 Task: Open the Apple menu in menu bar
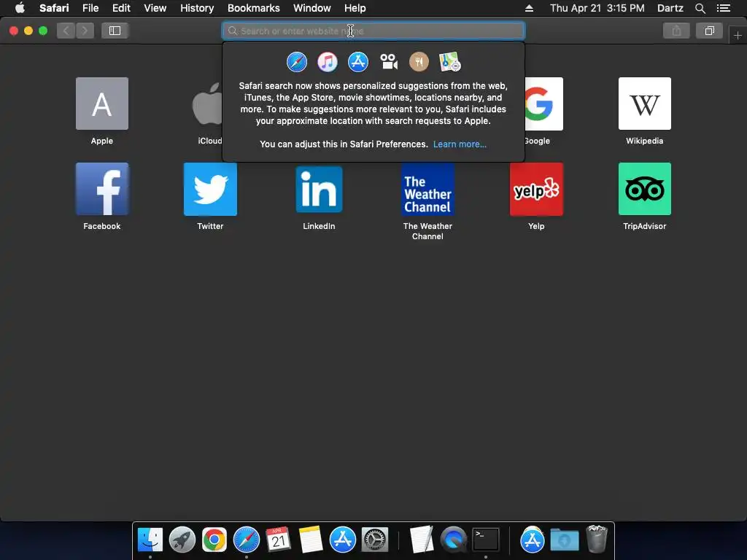(20, 8)
